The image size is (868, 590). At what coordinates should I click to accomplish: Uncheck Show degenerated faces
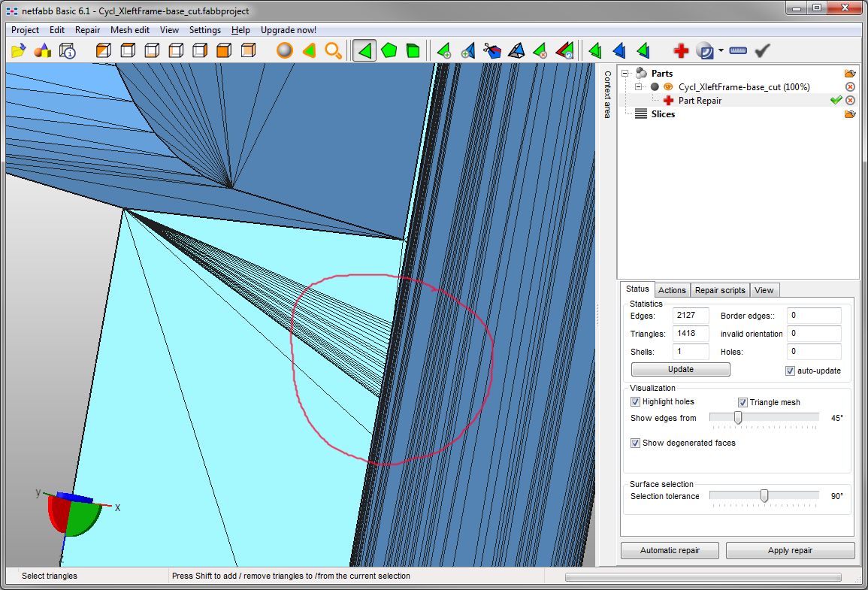click(635, 443)
